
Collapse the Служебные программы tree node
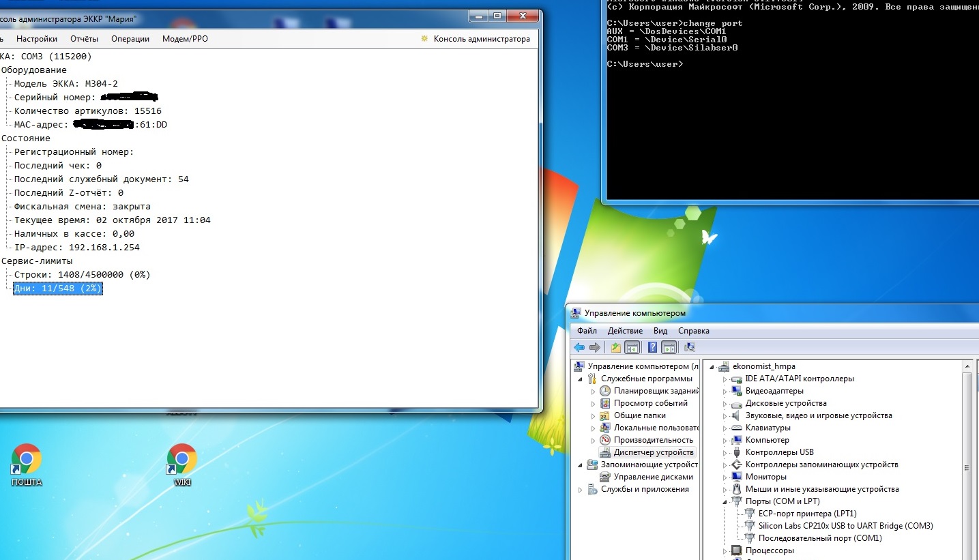(x=581, y=379)
